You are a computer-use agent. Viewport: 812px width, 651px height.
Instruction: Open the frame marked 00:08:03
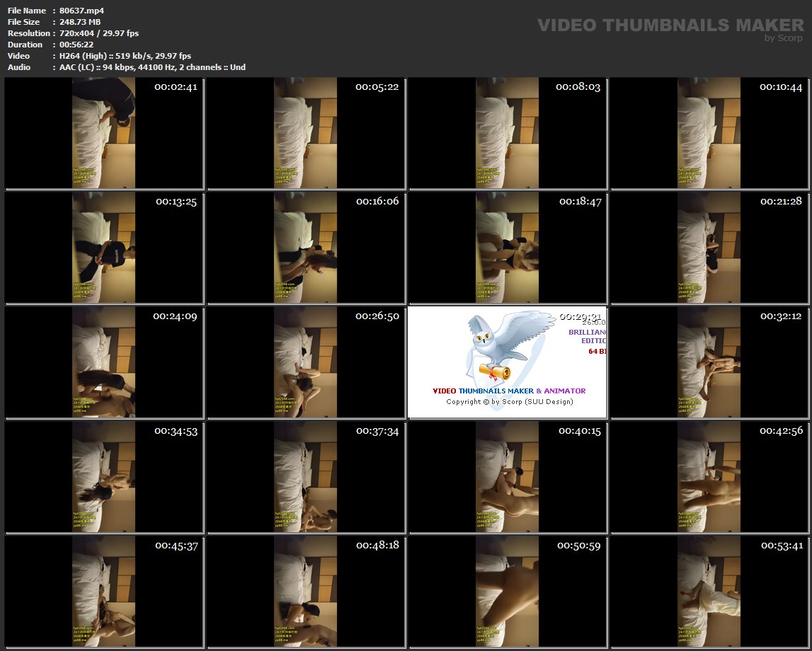[508, 133]
